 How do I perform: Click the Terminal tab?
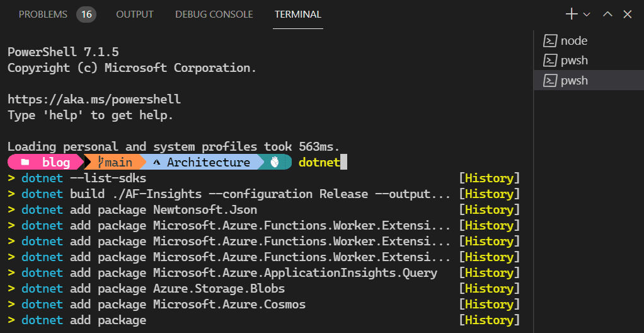[x=297, y=15]
